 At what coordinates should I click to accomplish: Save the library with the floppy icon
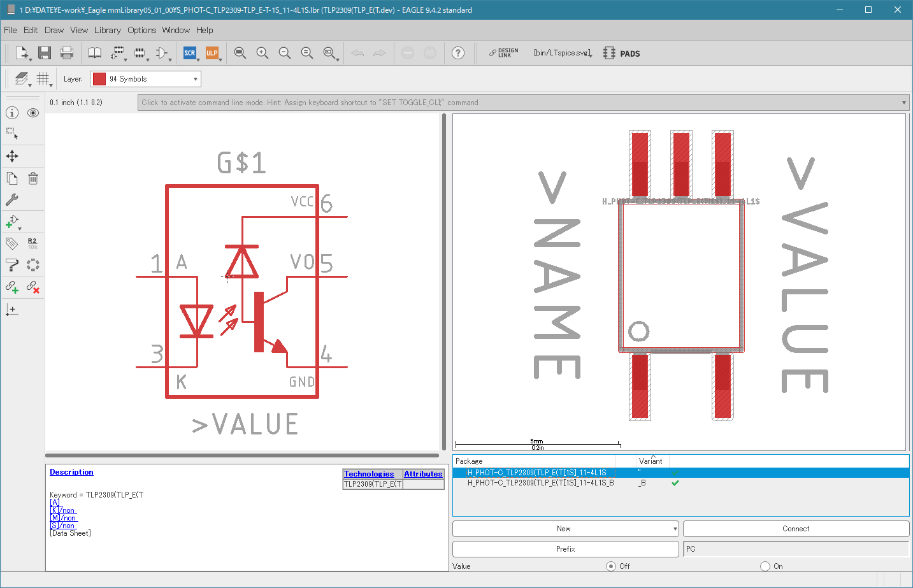44,53
